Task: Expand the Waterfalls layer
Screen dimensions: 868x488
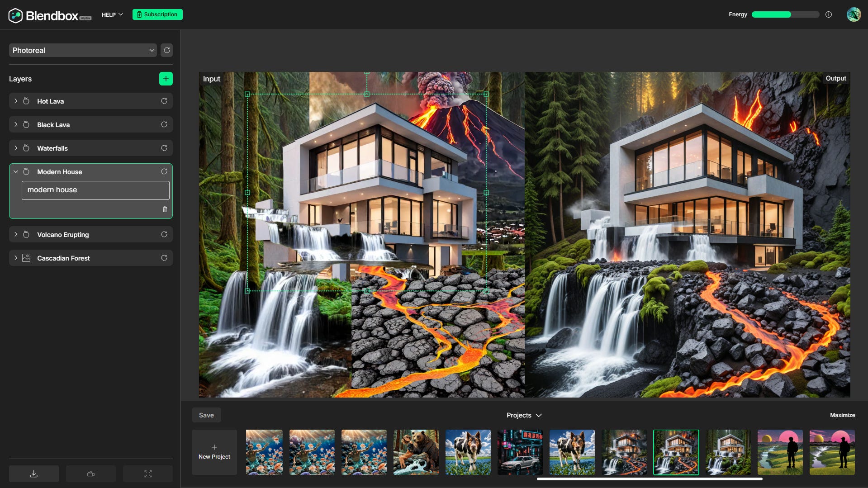Action: tap(16, 148)
